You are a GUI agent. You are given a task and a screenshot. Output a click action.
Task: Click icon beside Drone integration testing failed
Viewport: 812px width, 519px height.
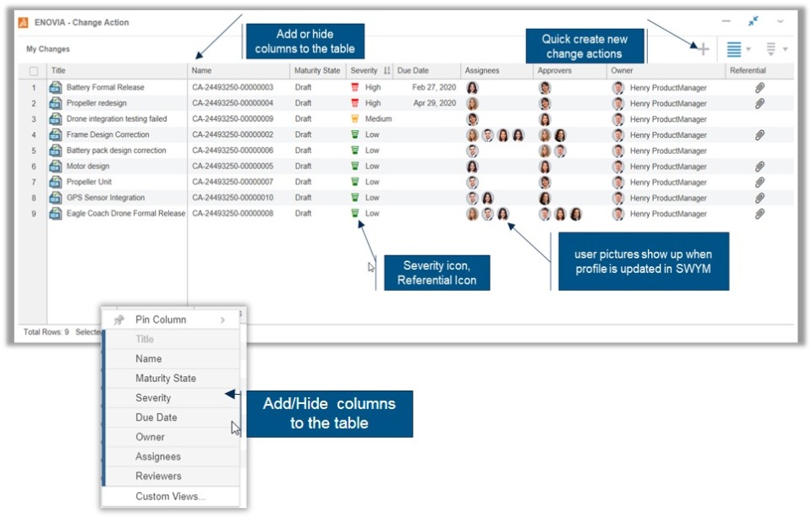[56, 119]
